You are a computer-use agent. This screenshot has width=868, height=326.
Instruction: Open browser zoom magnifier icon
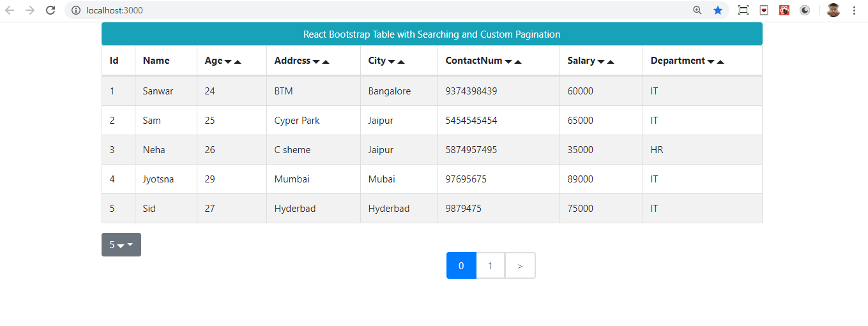pos(697,10)
